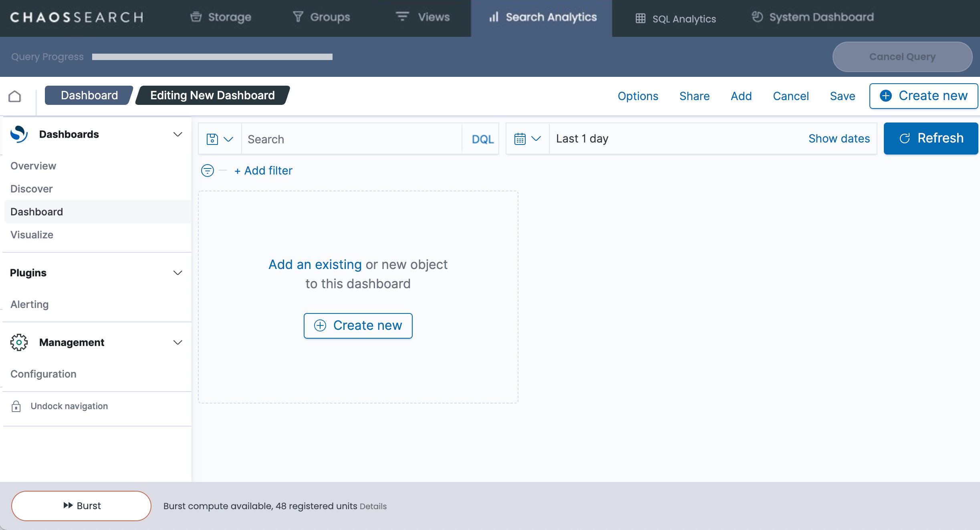
Task: Click the Add an existing link
Action: tap(315, 264)
